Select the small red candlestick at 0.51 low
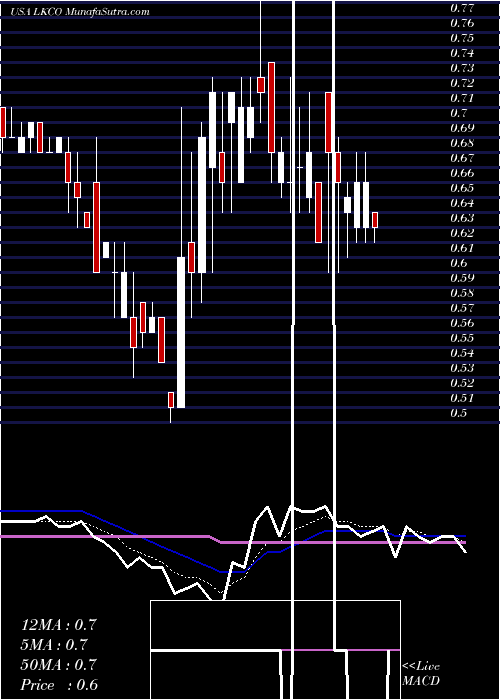This screenshot has width=500, height=700. (171, 400)
